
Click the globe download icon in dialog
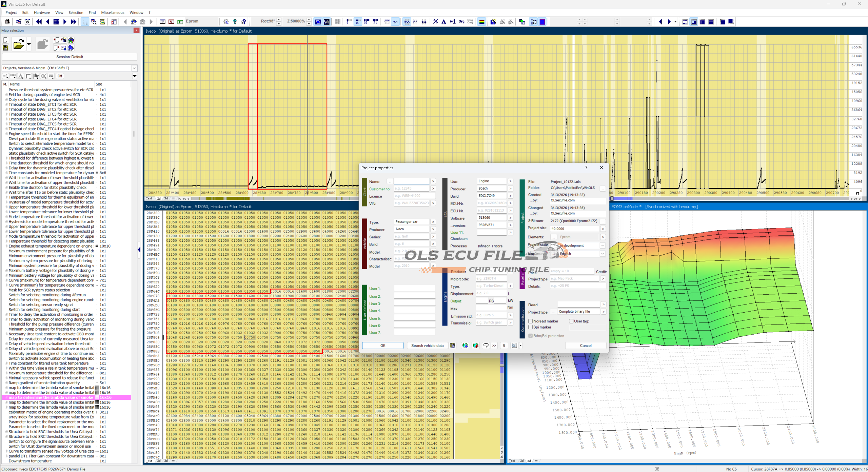coord(465,346)
